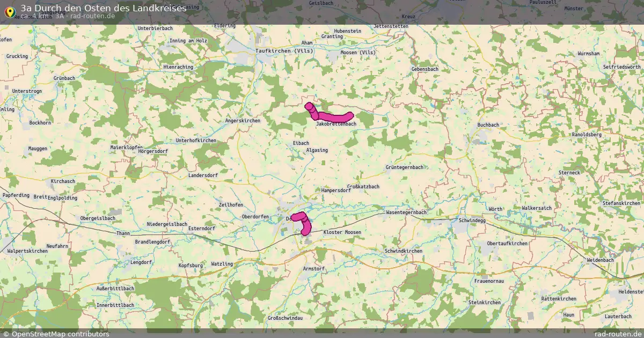The height and width of the screenshot is (338, 644).
Task: Click the pink route segment near Dorfen
Action: [x=302, y=222]
